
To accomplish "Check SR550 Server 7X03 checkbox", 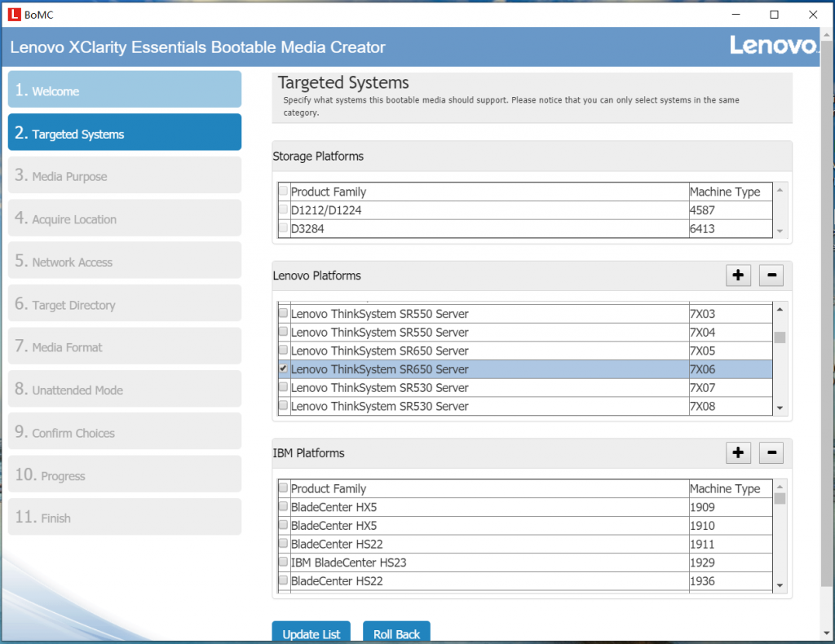I will [x=283, y=313].
